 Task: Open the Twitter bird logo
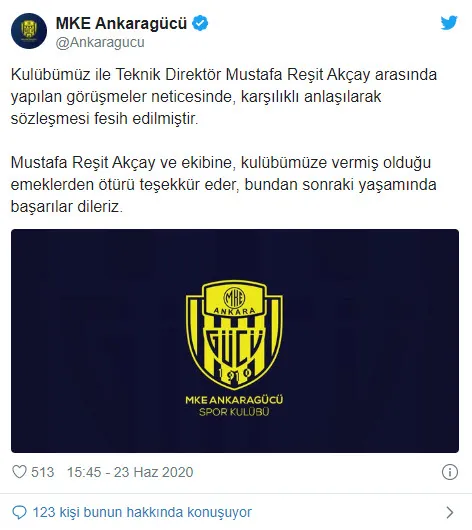pos(449,23)
